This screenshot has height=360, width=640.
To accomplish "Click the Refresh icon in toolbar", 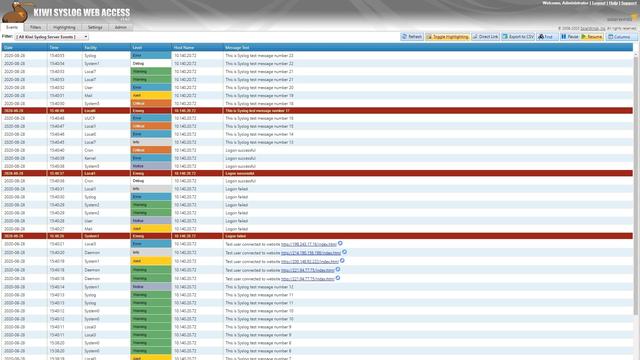I will (404, 37).
